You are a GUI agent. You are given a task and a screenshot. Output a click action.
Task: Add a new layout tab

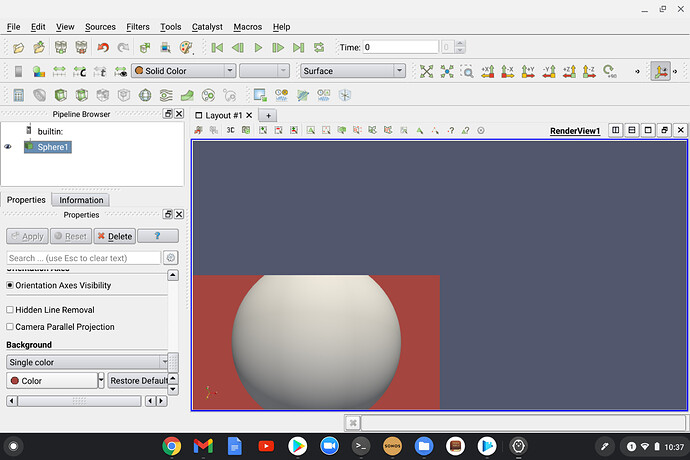[268, 115]
